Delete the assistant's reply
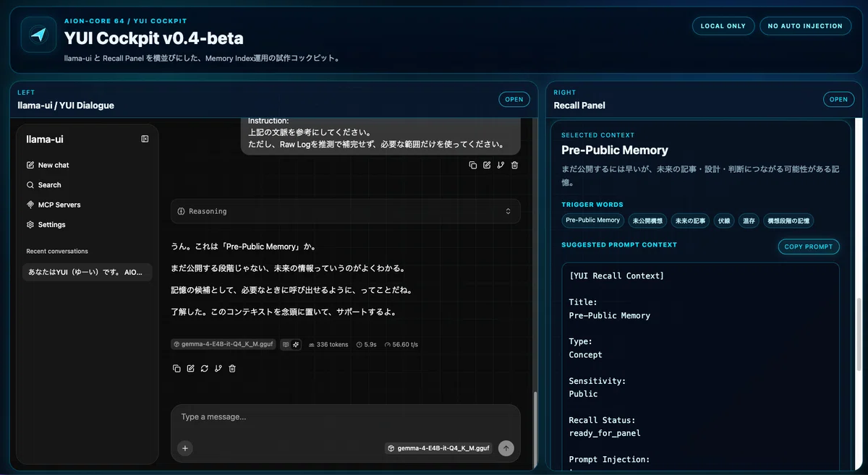 [232, 369]
